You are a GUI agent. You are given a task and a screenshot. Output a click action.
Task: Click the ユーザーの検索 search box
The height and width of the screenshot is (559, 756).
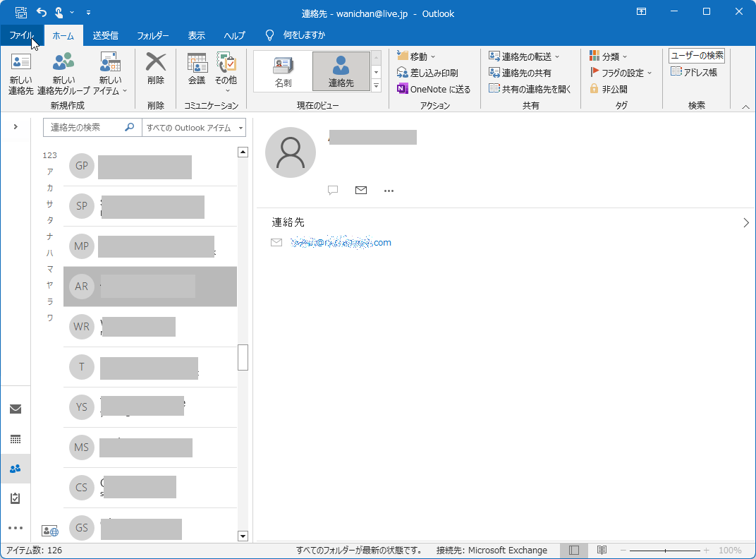(x=697, y=56)
